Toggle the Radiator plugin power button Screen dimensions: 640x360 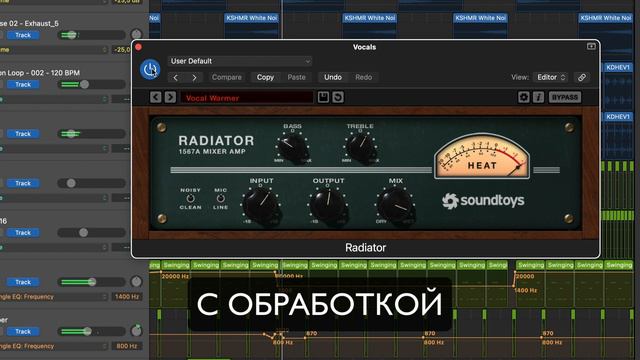pyautogui.click(x=150, y=69)
